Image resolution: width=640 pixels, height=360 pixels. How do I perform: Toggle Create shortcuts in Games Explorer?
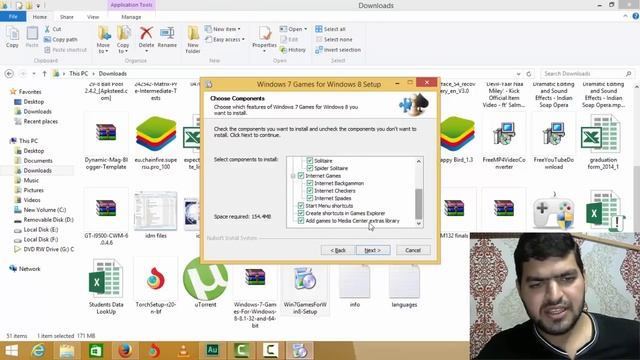point(301,213)
